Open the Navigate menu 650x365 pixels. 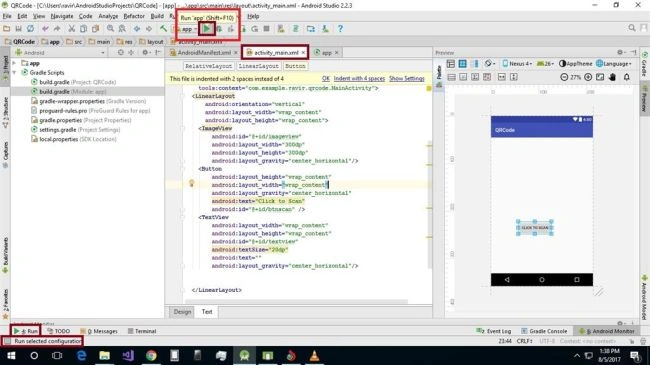click(x=62, y=16)
